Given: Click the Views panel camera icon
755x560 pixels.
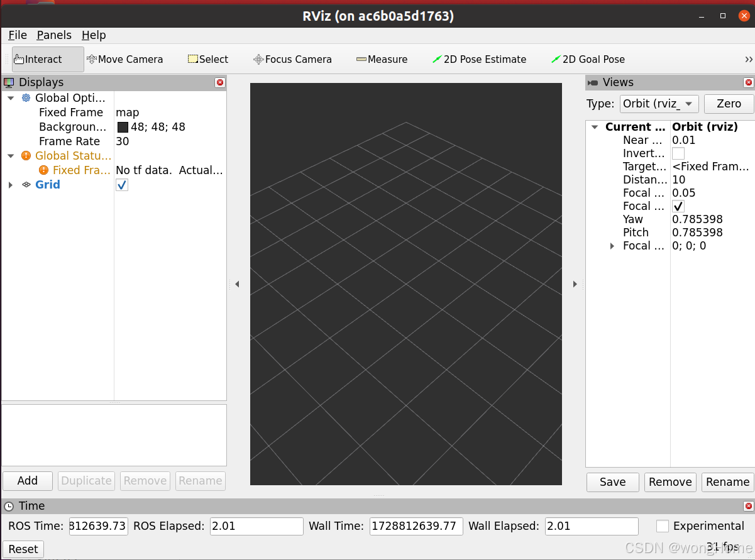Looking at the screenshot, I should [593, 82].
